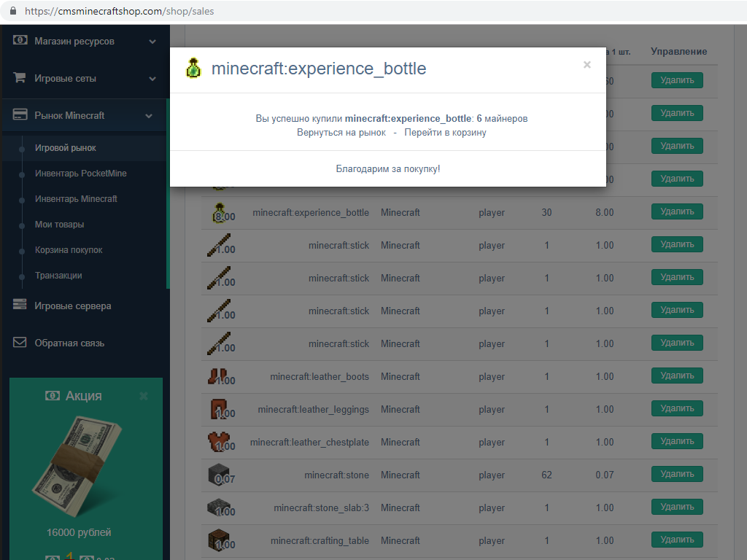Viewport: 747px width, 560px height.
Task: Open 'Транзакции' in the sidebar
Action: pos(58,276)
